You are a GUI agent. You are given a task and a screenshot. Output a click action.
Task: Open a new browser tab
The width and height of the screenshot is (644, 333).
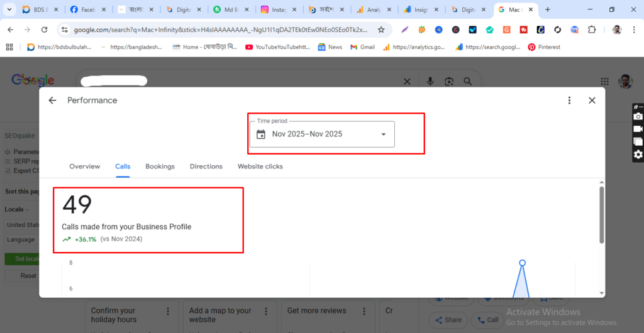[x=548, y=9]
